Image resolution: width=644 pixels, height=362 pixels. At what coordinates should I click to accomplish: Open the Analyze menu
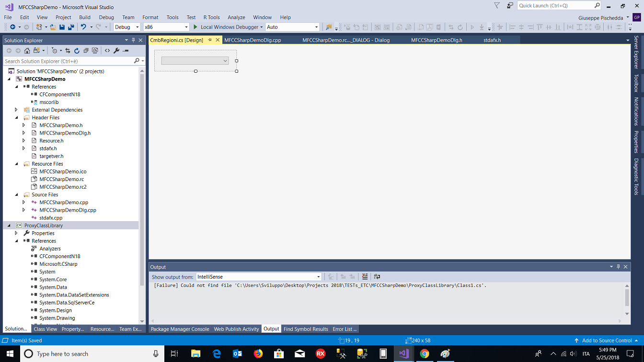[236, 17]
